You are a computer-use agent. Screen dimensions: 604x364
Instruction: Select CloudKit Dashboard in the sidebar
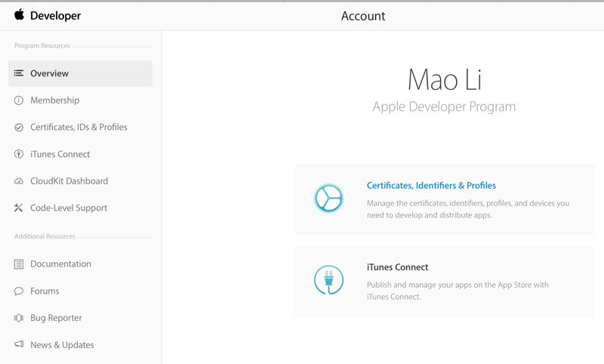(69, 181)
